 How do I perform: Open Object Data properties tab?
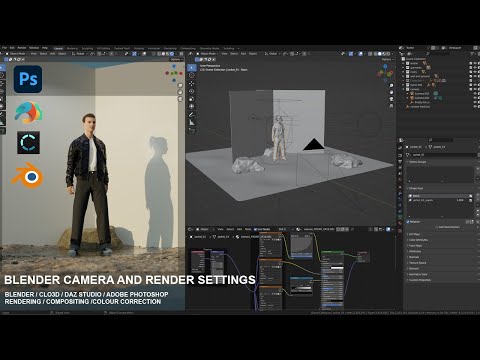coord(400,217)
